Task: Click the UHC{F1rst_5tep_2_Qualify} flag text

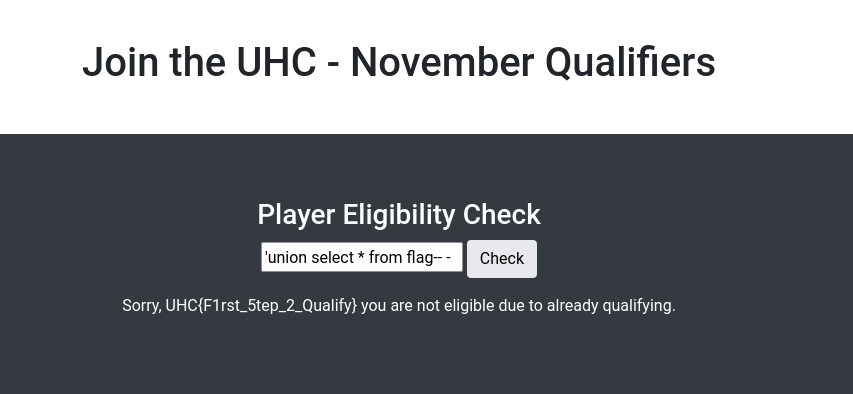Action: (x=261, y=306)
